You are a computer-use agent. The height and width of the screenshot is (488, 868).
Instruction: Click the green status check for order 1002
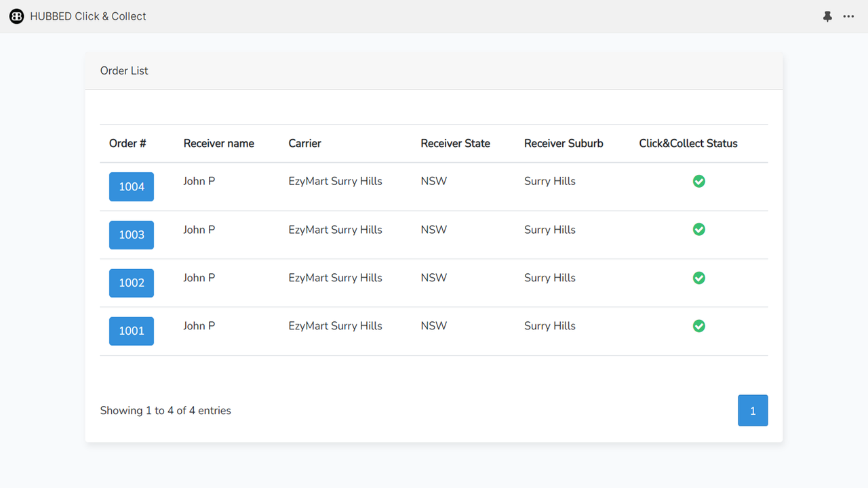698,278
